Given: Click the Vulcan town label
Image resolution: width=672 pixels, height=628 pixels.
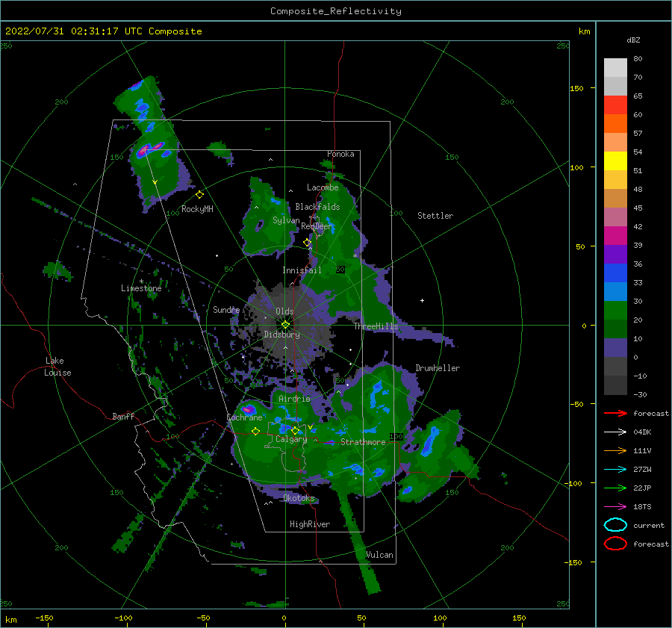Looking at the screenshot, I should (x=379, y=555).
